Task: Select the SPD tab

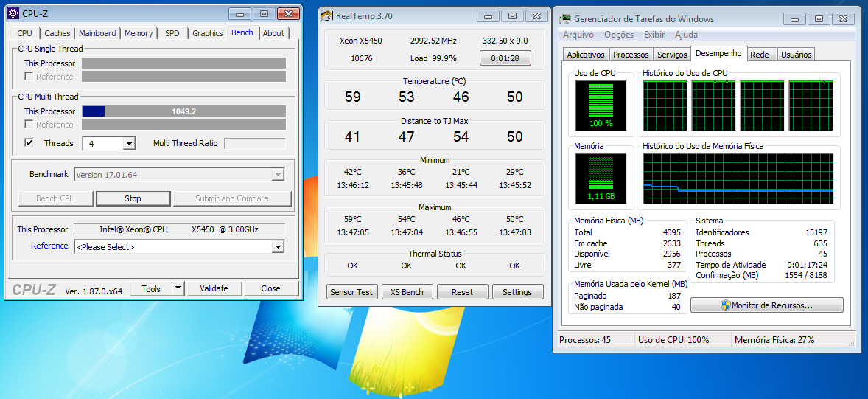Action: 172,33
